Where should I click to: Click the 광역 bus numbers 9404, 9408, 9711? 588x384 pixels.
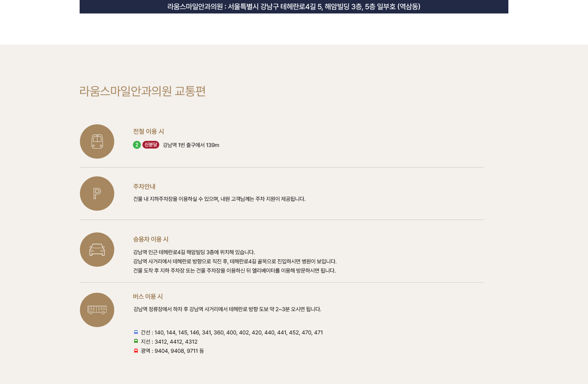tap(176, 351)
